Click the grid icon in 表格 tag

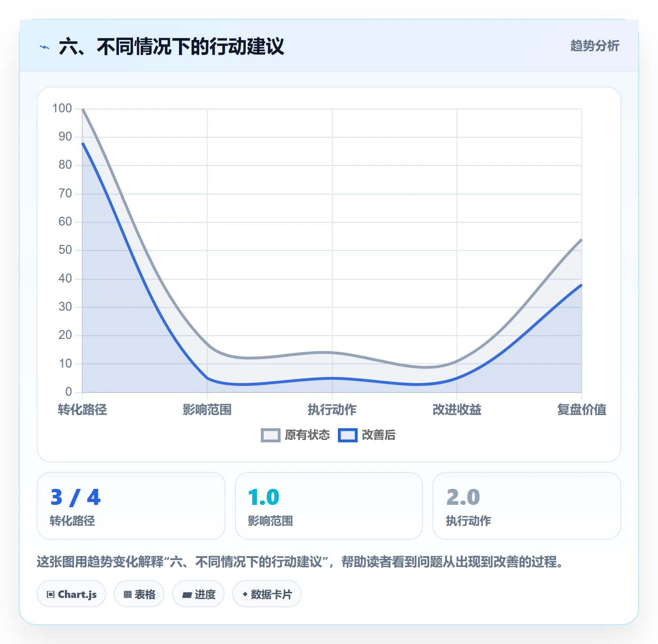pos(127,595)
